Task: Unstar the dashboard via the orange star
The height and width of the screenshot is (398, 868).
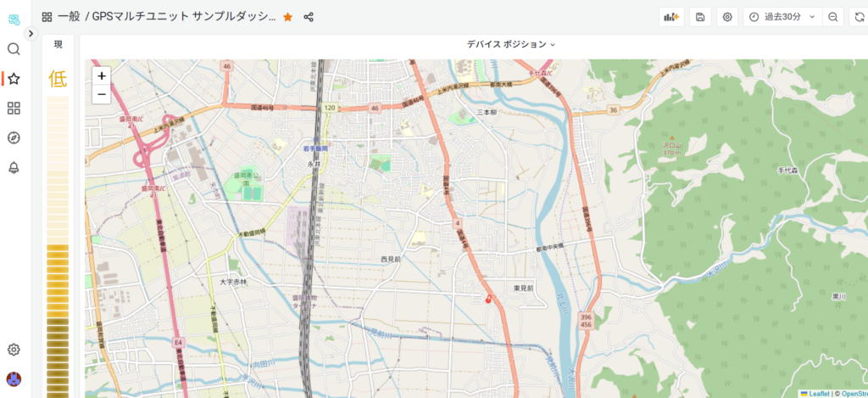Action: point(288,17)
